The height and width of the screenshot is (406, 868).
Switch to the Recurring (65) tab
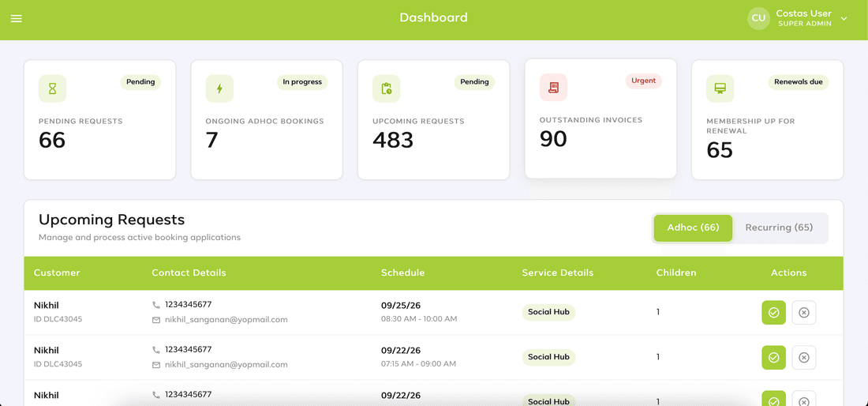[779, 227]
